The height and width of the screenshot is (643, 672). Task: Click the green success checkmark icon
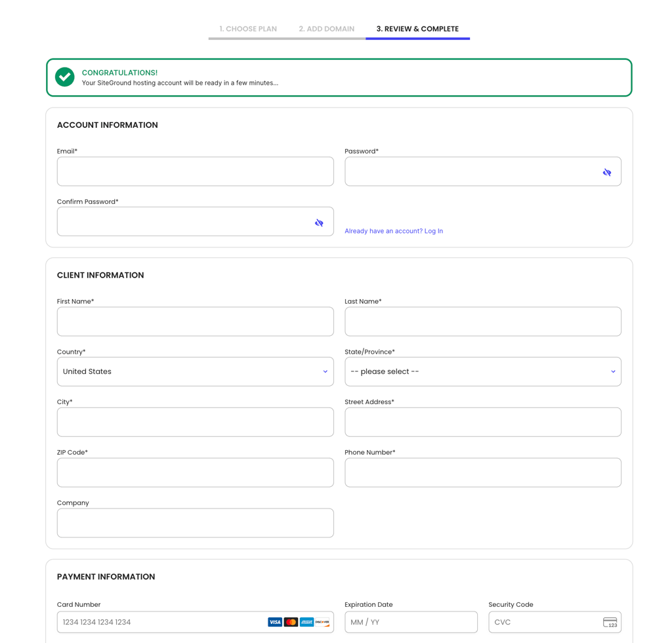[x=65, y=77]
